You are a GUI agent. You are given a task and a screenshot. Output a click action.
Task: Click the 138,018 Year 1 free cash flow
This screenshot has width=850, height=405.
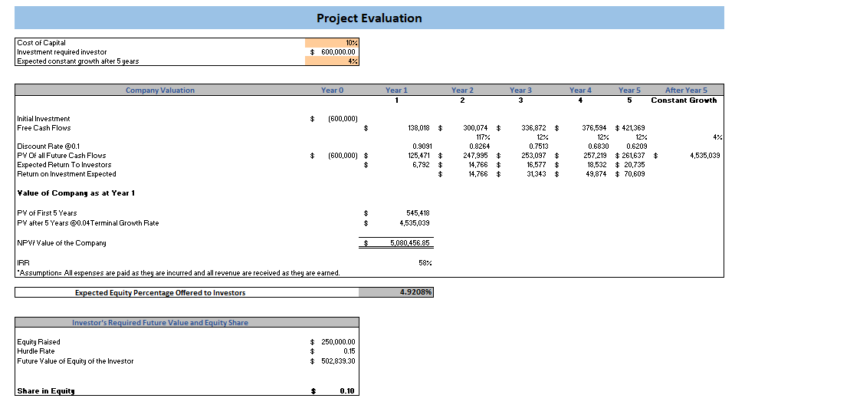point(418,128)
